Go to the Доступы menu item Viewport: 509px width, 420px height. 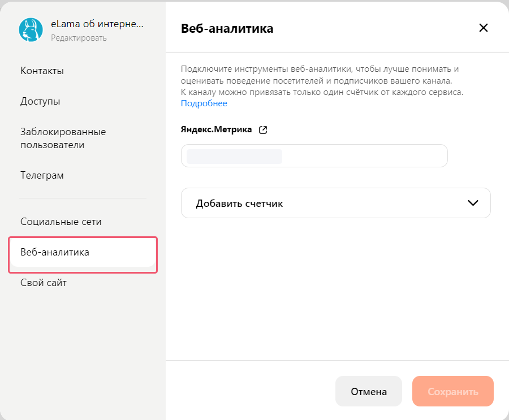[x=40, y=101]
